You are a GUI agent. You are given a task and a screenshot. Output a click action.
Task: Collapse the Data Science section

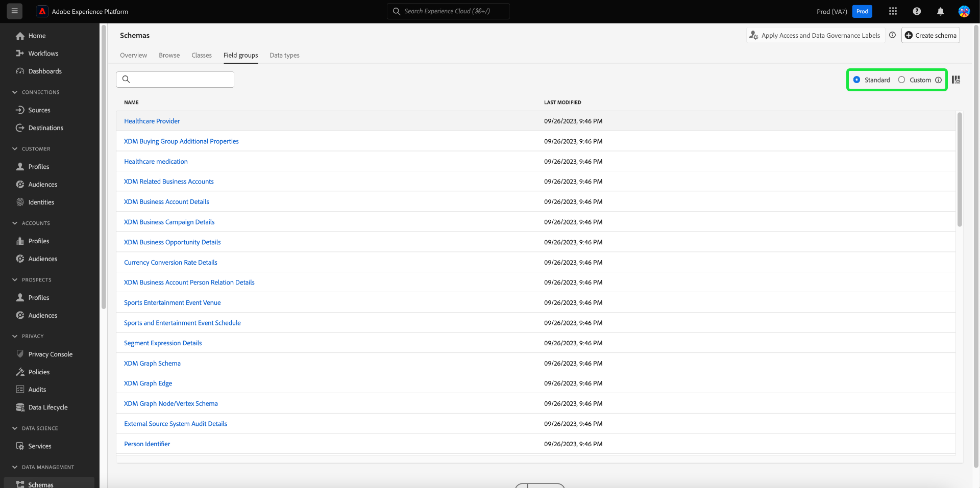click(15, 428)
